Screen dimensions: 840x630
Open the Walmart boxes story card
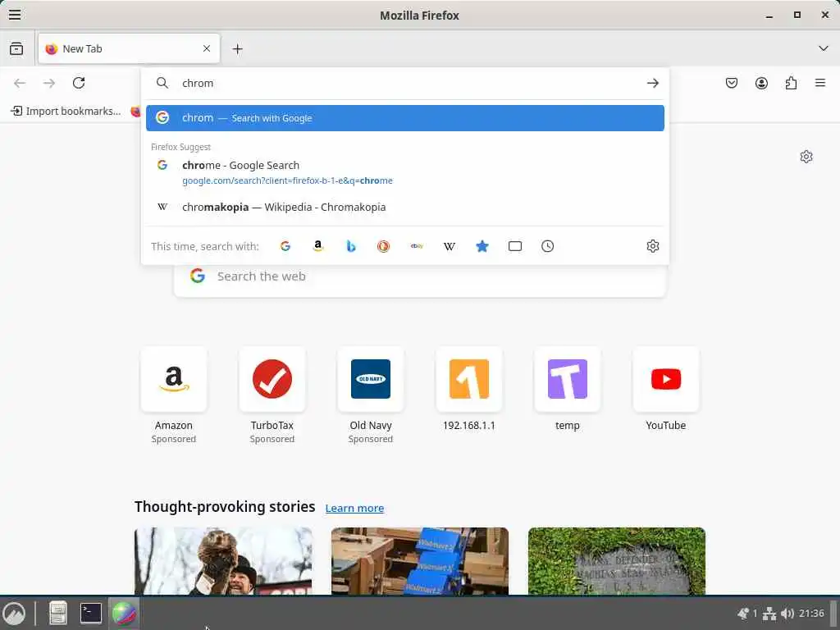(x=420, y=561)
